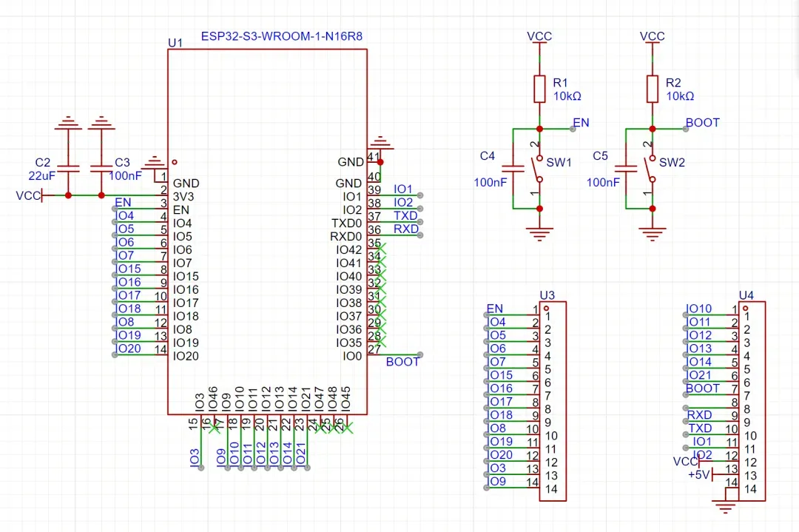Select the IO10 net label on U4 pin 1
This screenshot has height=532, width=799.
[698, 309]
